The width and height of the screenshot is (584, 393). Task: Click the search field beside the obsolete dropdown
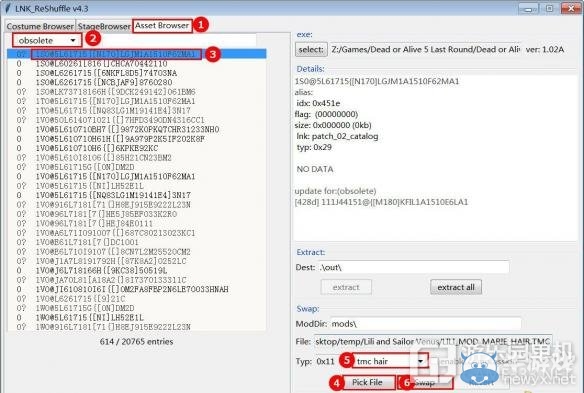click(169, 40)
